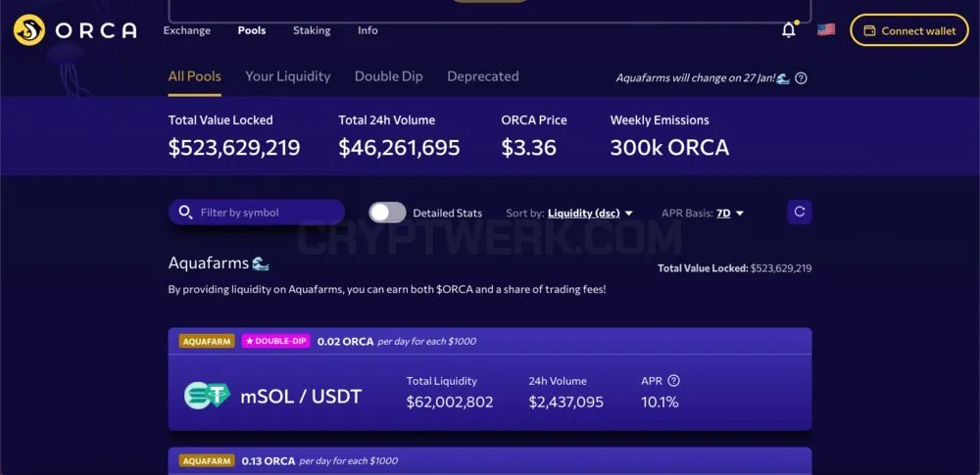Open the Staking page
Image resolution: width=980 pixels, height=475 pixels.
point(312,30)
